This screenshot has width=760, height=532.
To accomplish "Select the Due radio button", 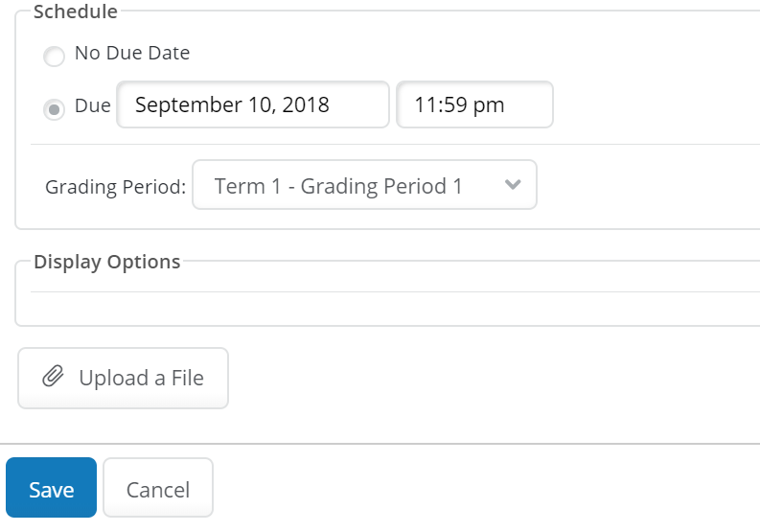I will (55, 108).
